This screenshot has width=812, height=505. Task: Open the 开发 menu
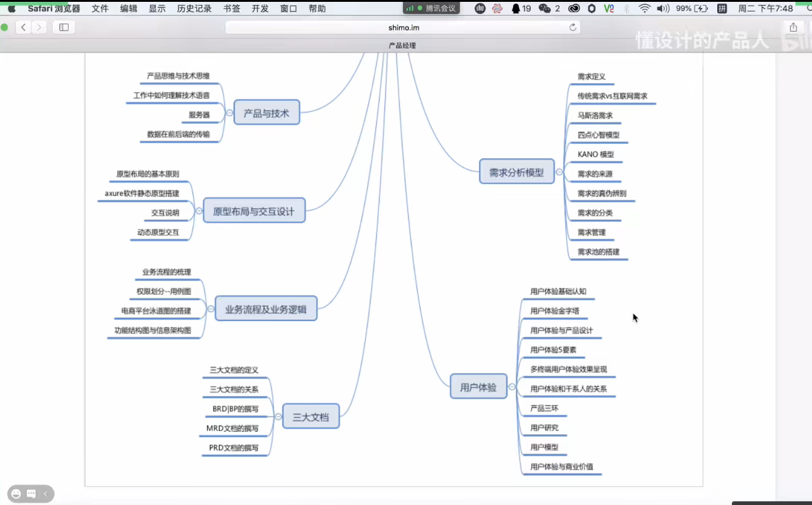tap(260, 9)
